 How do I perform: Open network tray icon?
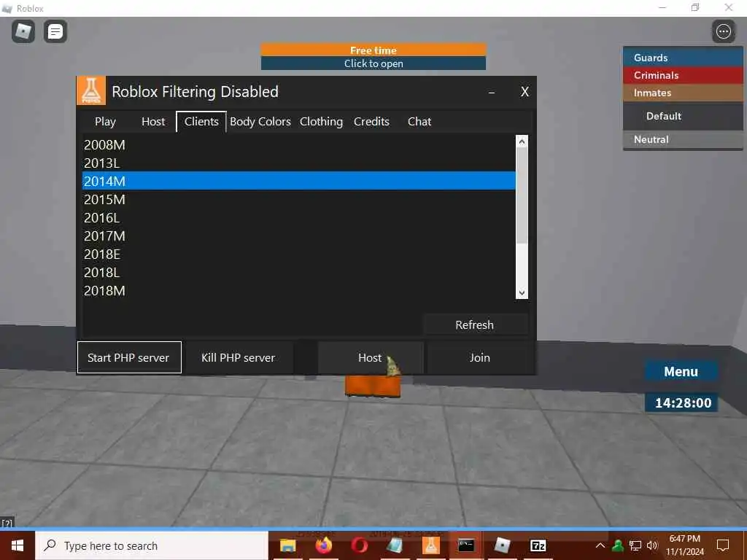click(635, 545)
